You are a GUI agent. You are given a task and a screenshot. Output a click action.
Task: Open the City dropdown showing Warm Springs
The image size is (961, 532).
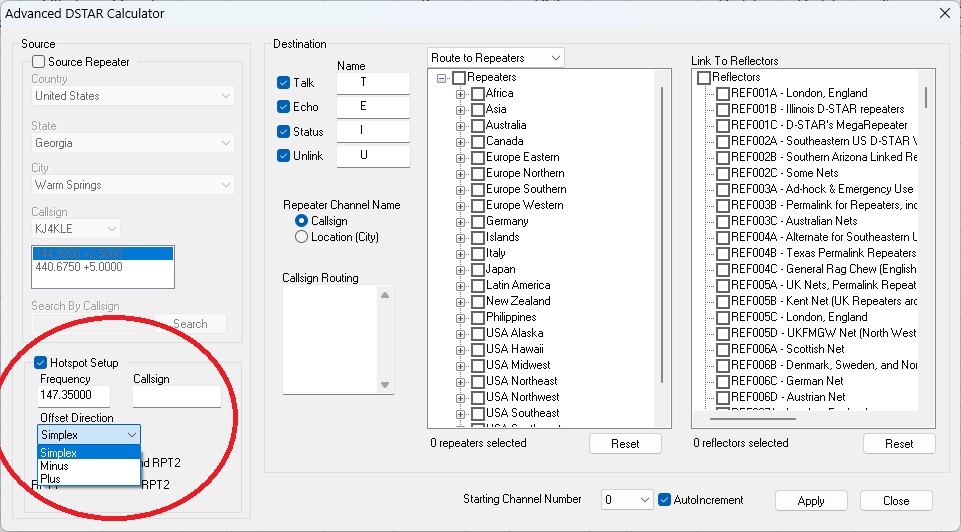[x=132, y=185]
